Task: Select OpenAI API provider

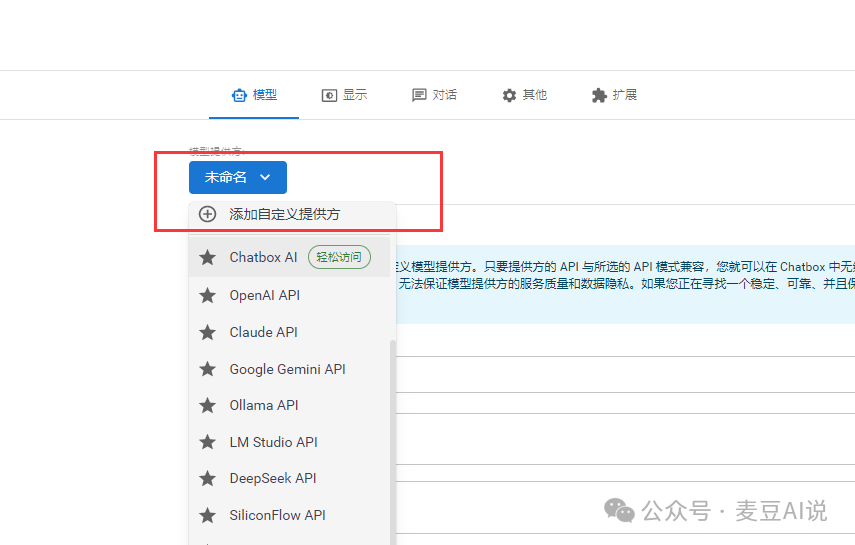Action: tap(290, 295)
